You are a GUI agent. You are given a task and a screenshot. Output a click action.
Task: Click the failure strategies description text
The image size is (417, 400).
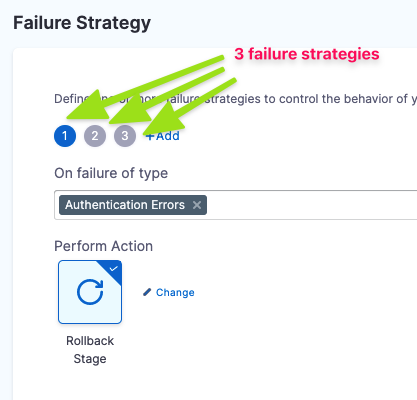click(x=235, y=99)
